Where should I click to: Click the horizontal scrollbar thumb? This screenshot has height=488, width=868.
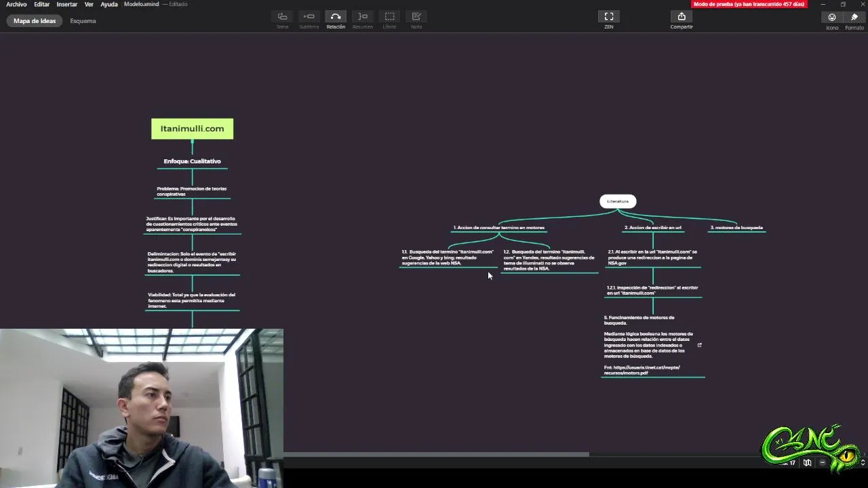436,454
